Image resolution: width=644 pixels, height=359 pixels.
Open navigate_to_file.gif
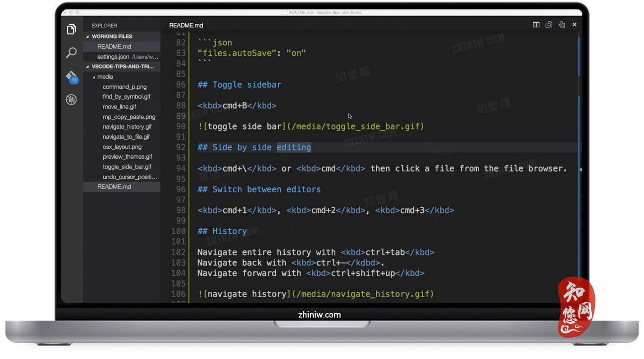pos(126,137)
